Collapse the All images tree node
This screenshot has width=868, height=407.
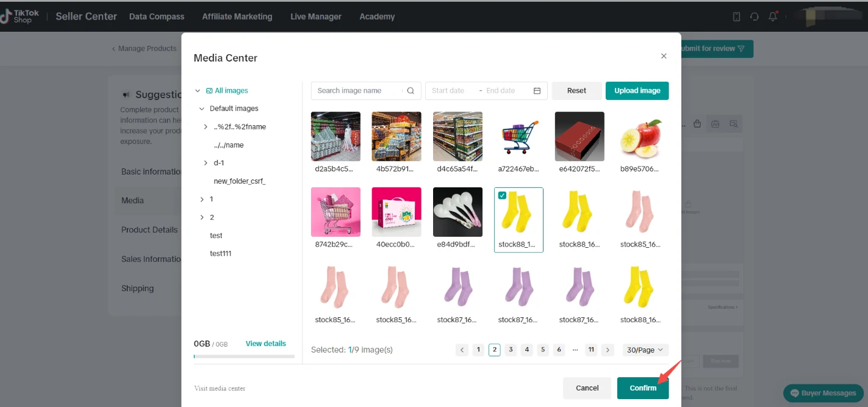tap(198, 91)
